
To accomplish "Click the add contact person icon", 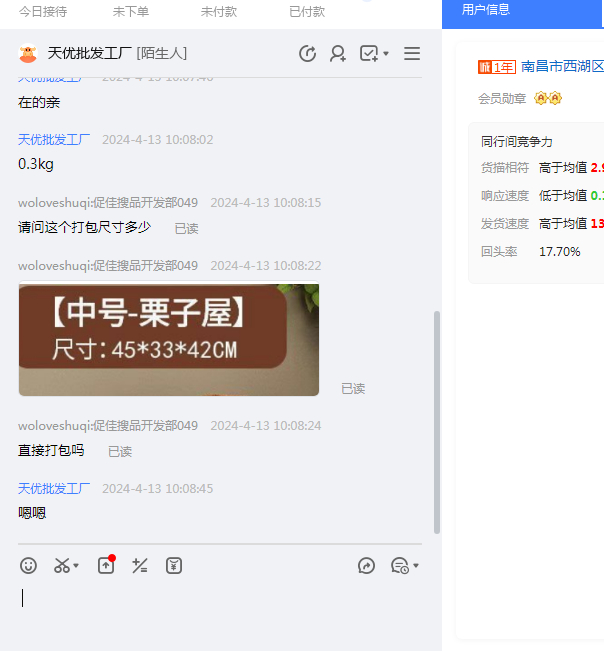I will [338, 54].
